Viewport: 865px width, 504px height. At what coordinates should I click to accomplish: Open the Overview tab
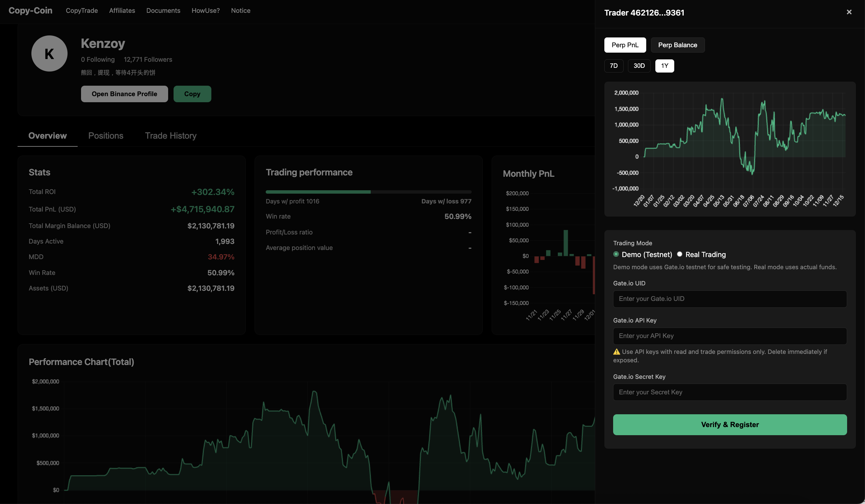pyautogui.click(x=47, y=136)
